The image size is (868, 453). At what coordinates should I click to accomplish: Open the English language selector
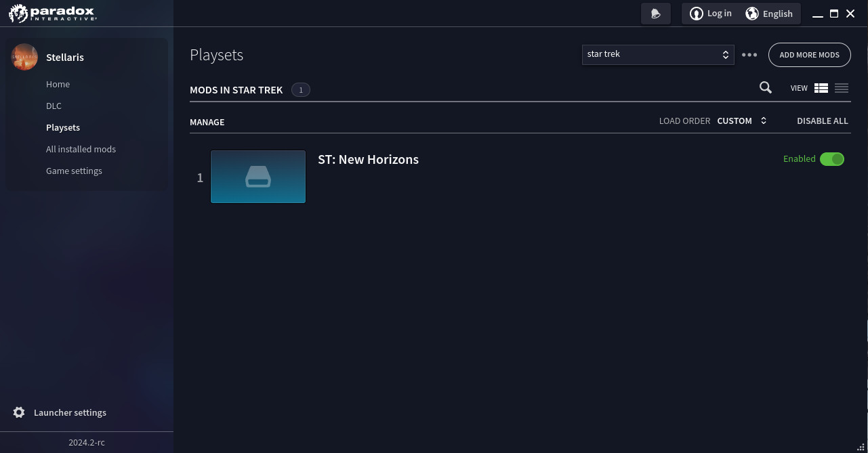[x=769, y=14]
